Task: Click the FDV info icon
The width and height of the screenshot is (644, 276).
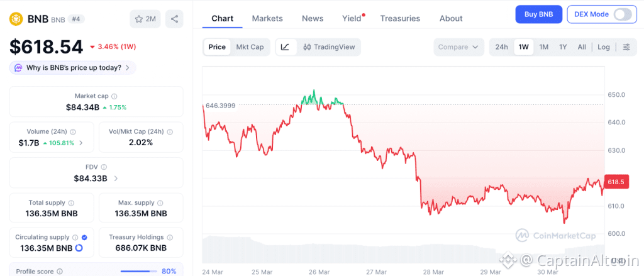Action: [104, 167]
